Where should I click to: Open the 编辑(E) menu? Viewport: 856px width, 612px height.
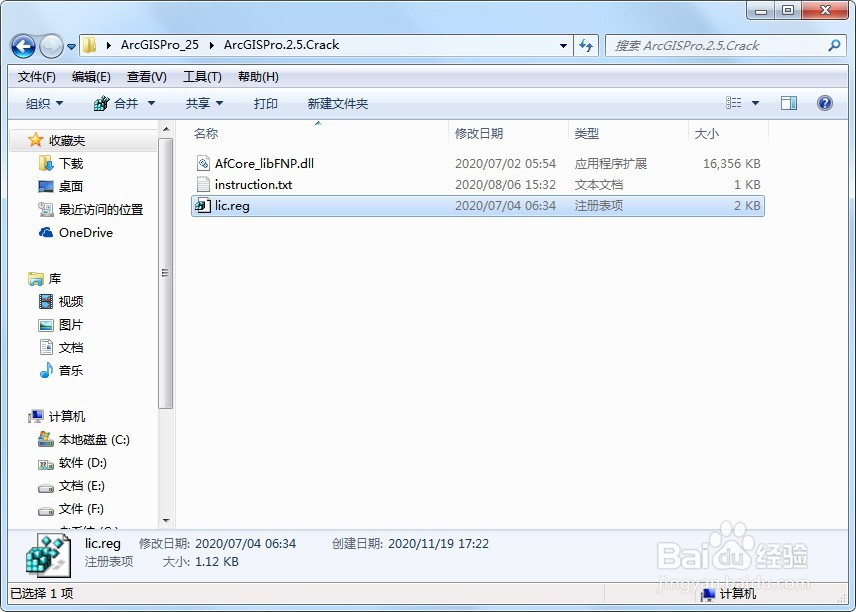(91, 77)
